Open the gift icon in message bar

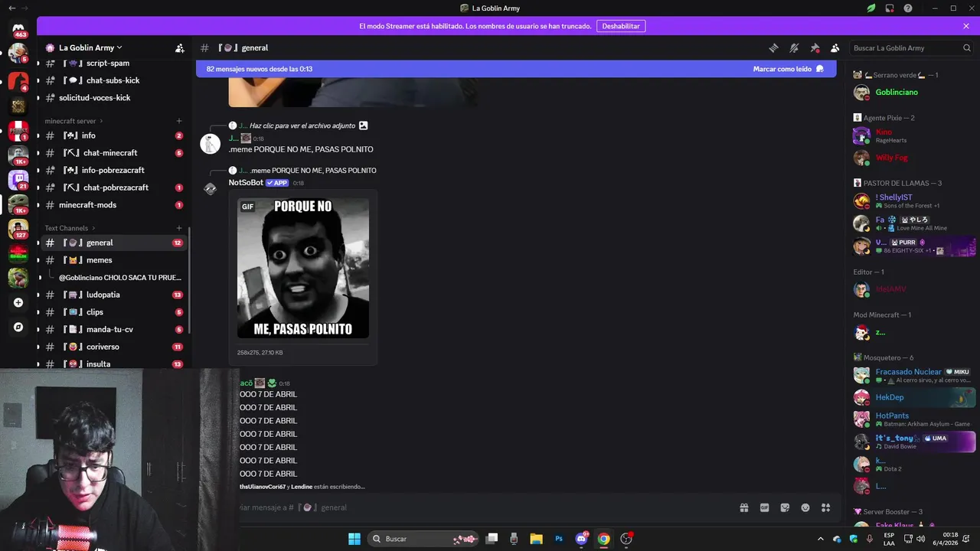point(743,507)
